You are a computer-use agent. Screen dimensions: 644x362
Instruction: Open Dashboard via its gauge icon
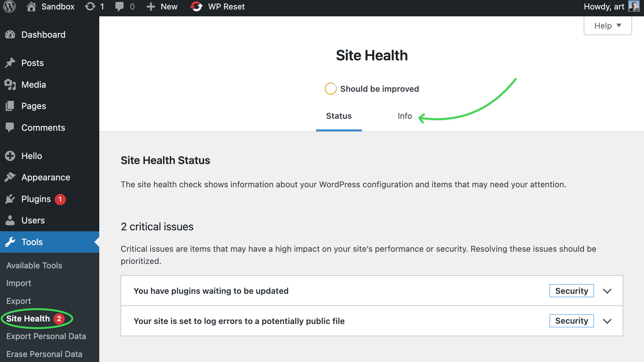[10, 35]
